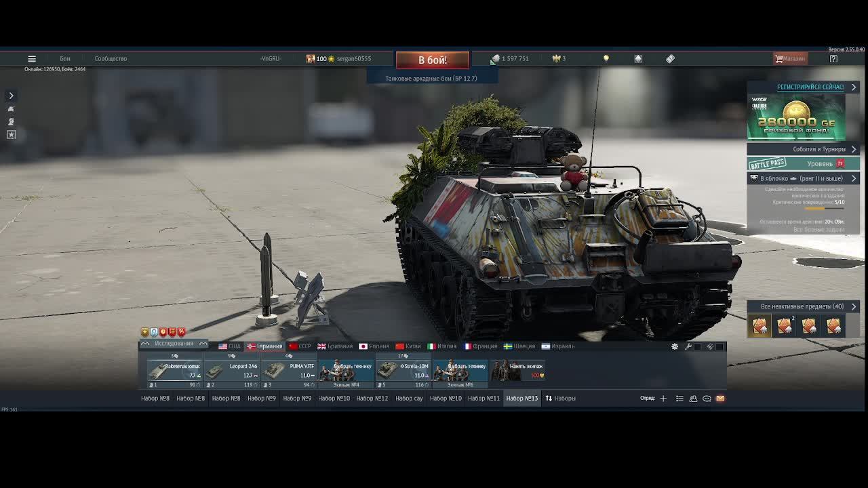Switch to Япония nation tab
The image size is (868, 488).
(x=374, y=346)
